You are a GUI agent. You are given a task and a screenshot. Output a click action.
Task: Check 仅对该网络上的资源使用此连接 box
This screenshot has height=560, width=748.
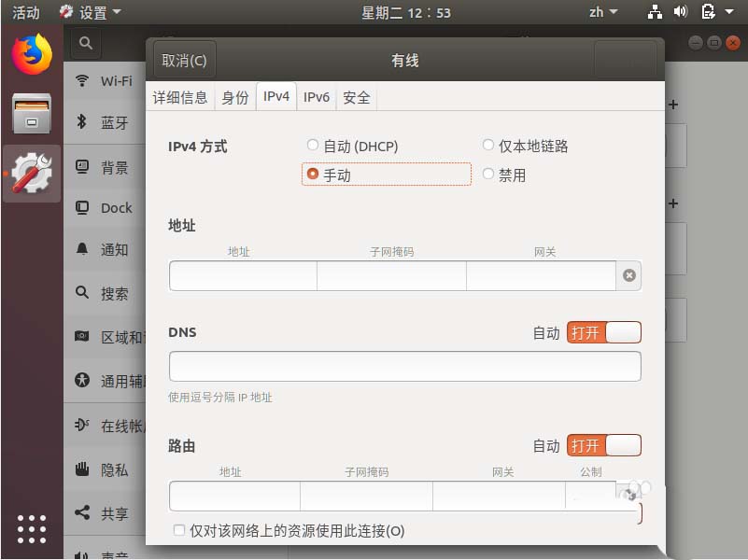click(x=179, y=530)
